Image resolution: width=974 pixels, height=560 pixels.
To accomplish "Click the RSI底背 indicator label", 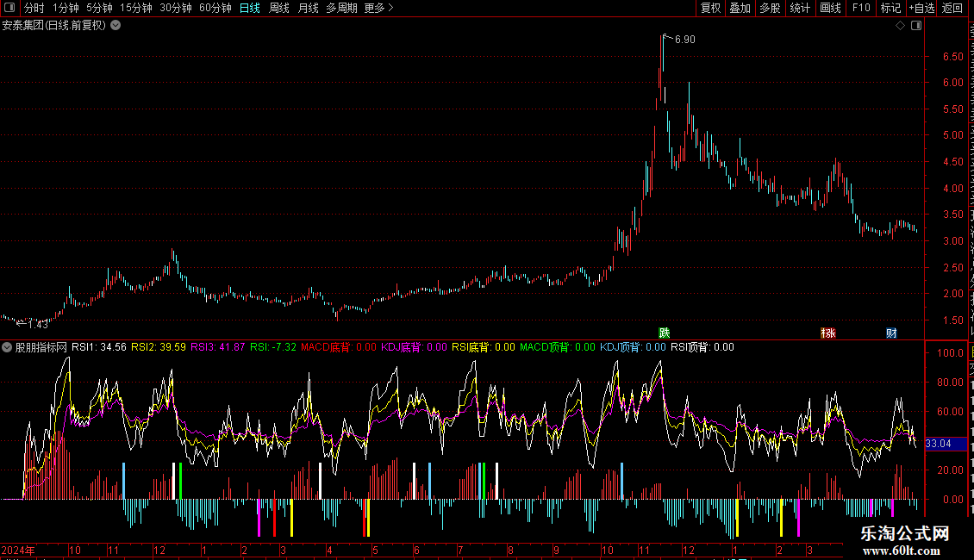I will (484, 347).
